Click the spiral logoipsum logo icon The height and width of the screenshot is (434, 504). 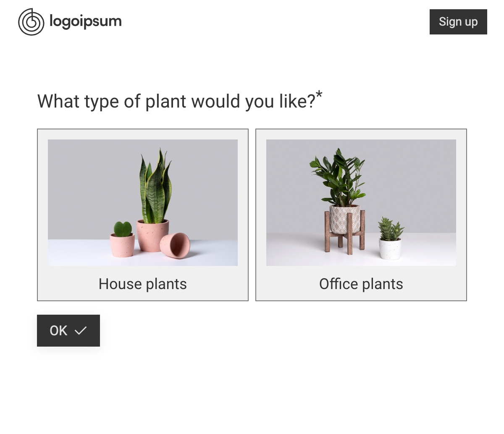click(31, 22)
